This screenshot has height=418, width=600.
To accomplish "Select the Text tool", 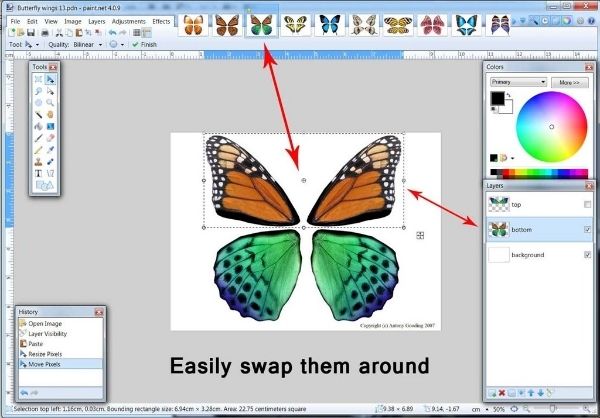I will tap(38, 173).
